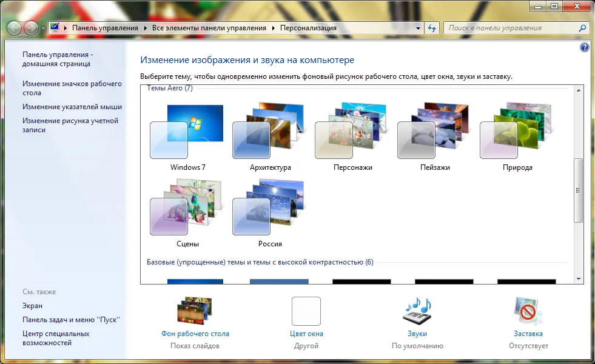Click the back navigation arrow button
Viewport: 595px width, 364px height.
click(14, 28)
